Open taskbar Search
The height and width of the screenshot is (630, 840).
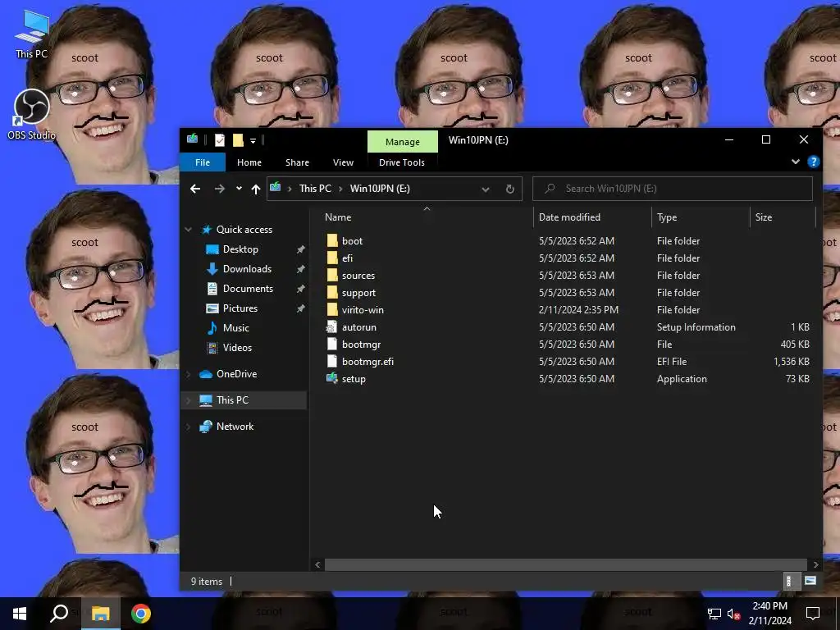coord(59,614)
